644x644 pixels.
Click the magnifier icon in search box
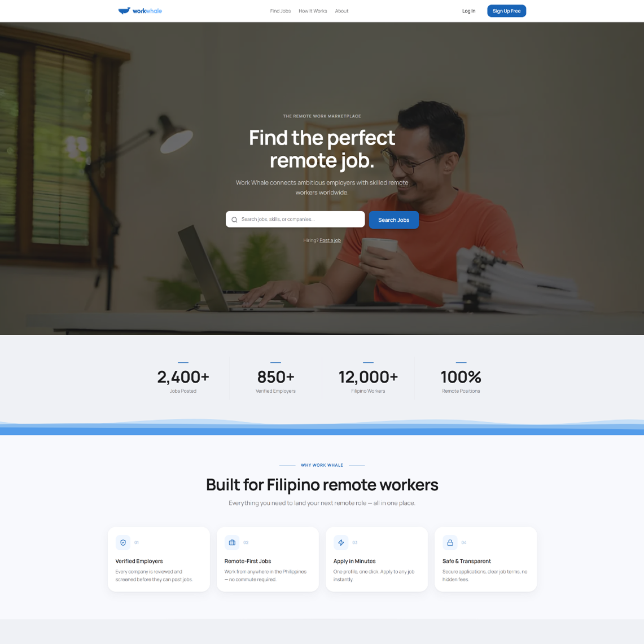pyautogui.click(x=235, y=220)
